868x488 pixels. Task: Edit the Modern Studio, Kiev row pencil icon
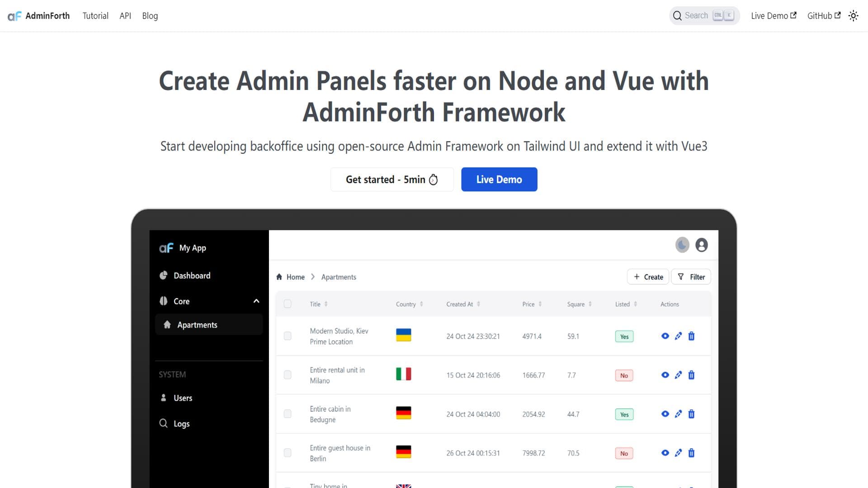point(678,336)
